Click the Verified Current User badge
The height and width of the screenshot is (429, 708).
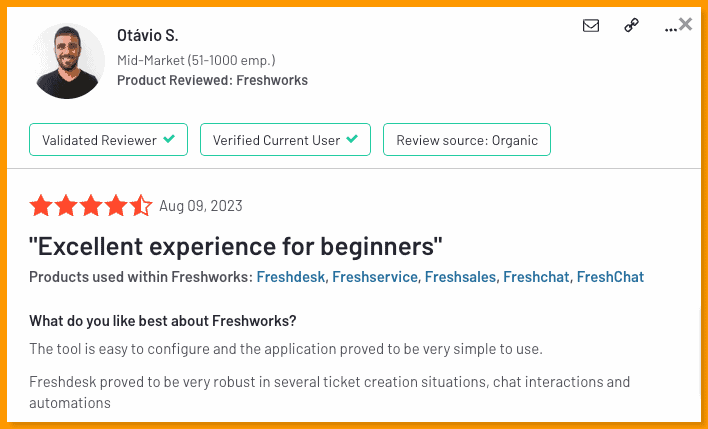click(285, 140)
